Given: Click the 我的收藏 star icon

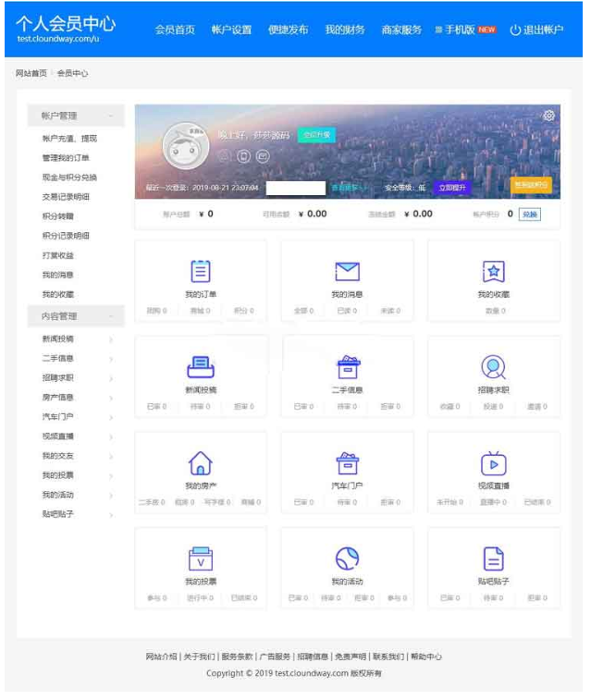Looking at the screenshot, I should click(493, 271).
